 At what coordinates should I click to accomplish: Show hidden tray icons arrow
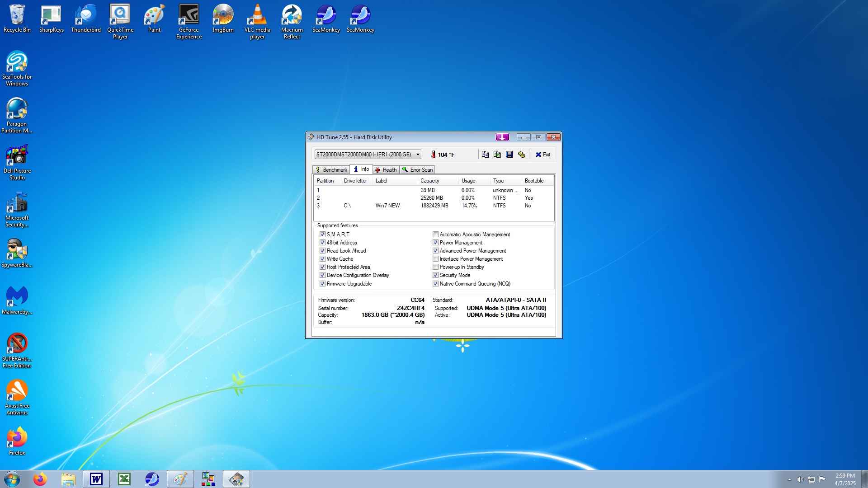tap(789, 479)
